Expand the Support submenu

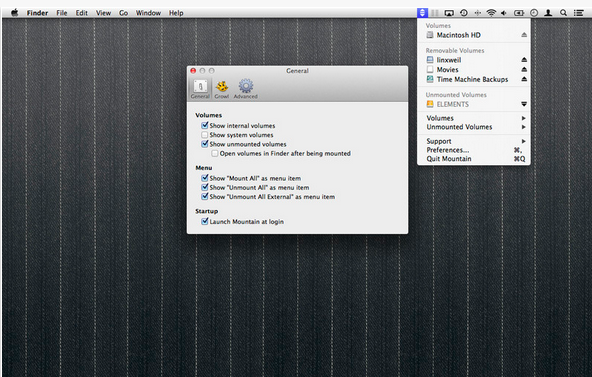pyautogui.click(x=474, y=141)
